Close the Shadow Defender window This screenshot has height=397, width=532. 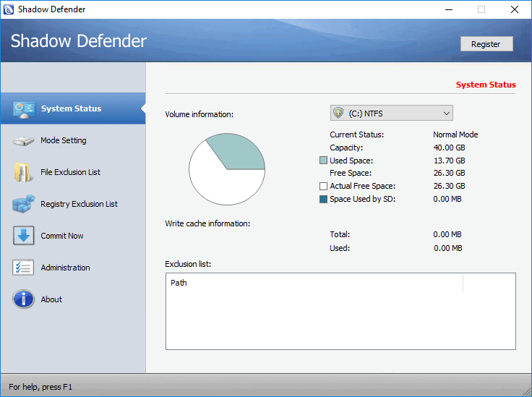coord(515,9)
